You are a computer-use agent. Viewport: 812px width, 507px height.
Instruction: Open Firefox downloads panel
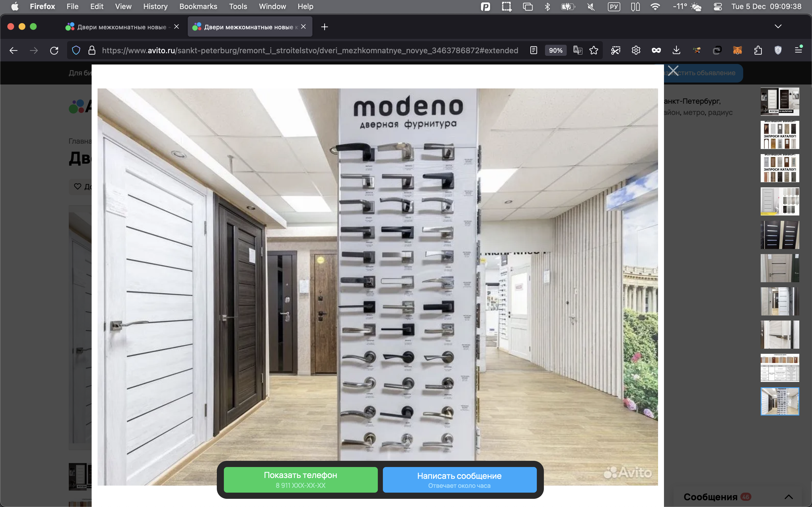[676, 50]
